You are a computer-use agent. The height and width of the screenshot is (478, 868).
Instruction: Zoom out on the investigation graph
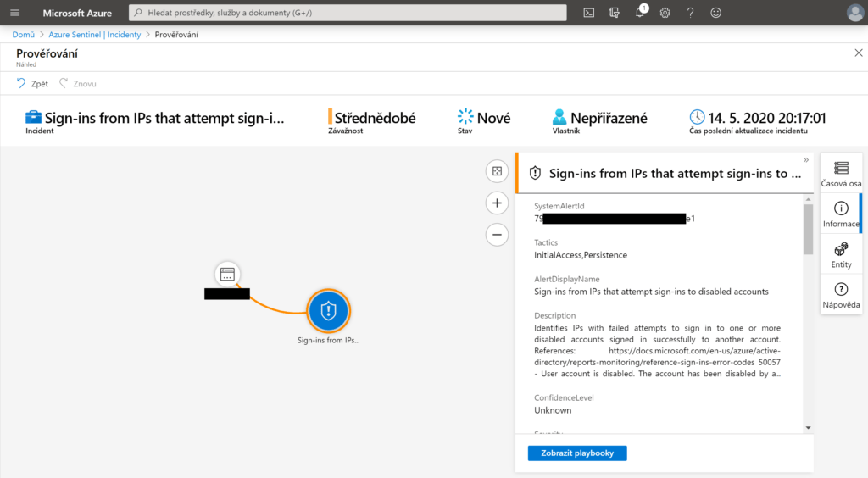coord(497,235)
